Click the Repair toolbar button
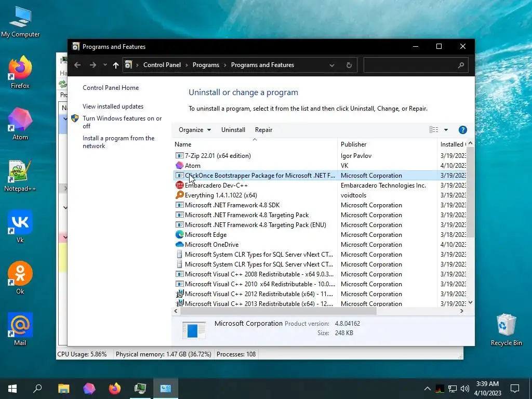Image resolution: width=532 pixels, height=399 pixels. [263, 130]
